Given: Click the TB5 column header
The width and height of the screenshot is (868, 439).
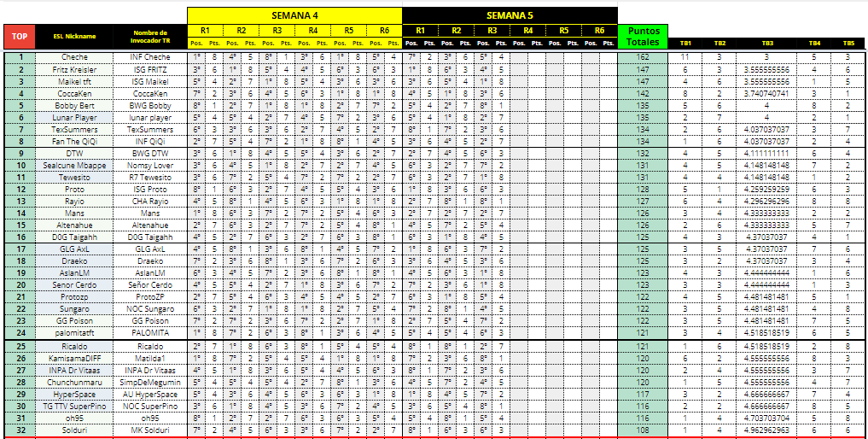Looking at the screenshot, I should click(848, 43).
